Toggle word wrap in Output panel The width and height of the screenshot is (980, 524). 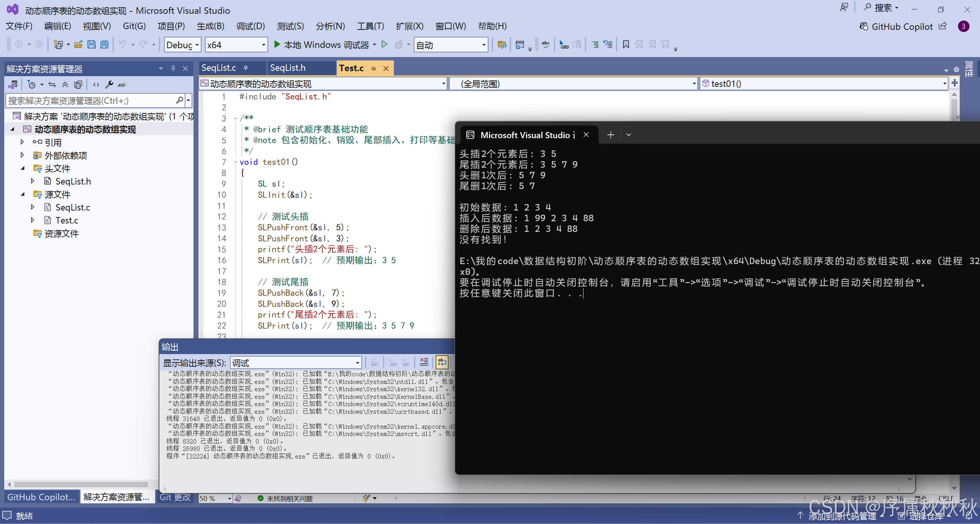point(442,362)
